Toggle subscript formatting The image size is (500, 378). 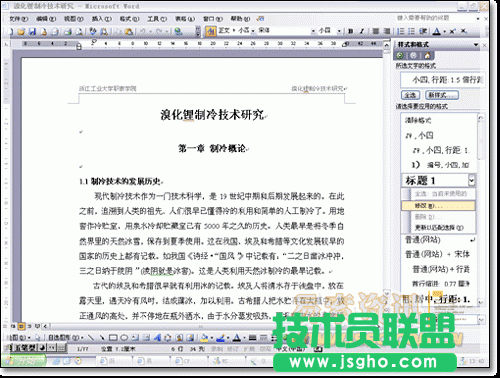click(464, 31)
